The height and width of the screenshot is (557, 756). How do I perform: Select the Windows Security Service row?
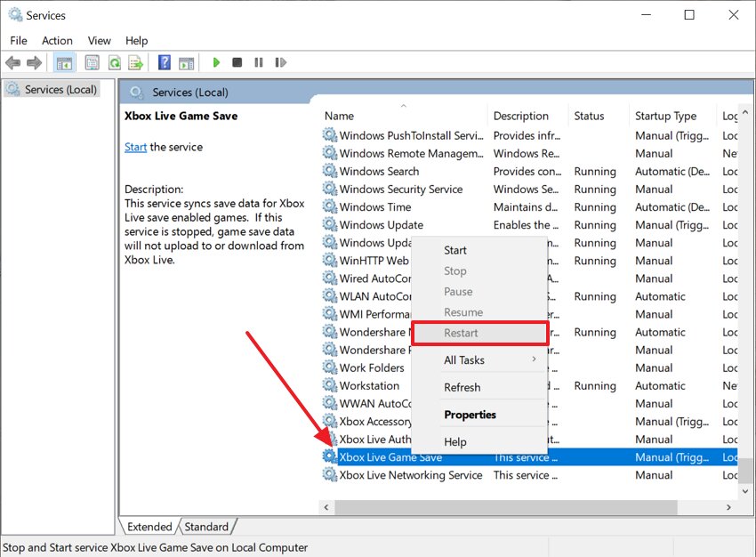(x=529, y=189)
